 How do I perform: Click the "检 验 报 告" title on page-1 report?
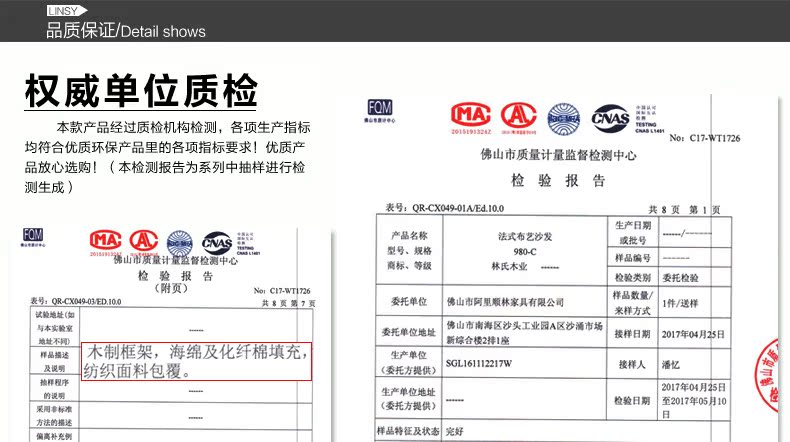pos(558,180)
